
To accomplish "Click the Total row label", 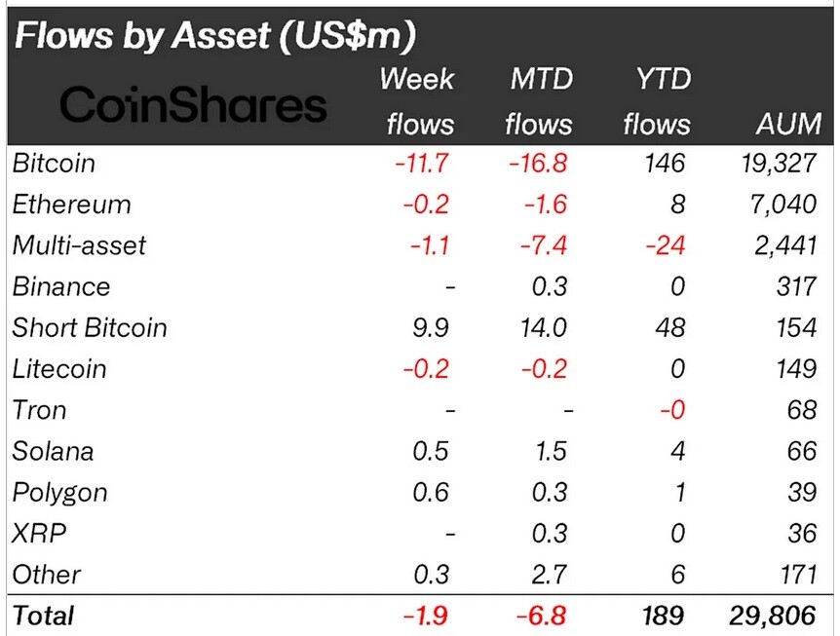I will [44, 616].
